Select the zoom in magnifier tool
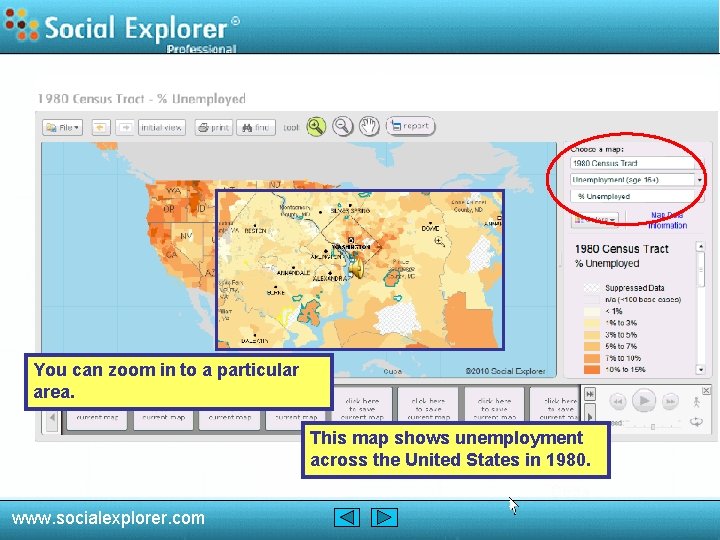The width and height of the screenshot is (720, 540). point(316,126)
